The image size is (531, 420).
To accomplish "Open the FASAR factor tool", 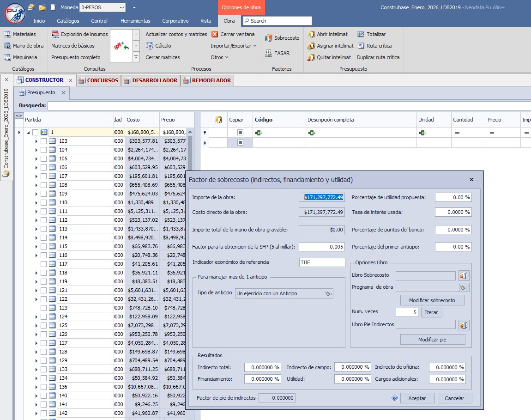I will (278, 53).
